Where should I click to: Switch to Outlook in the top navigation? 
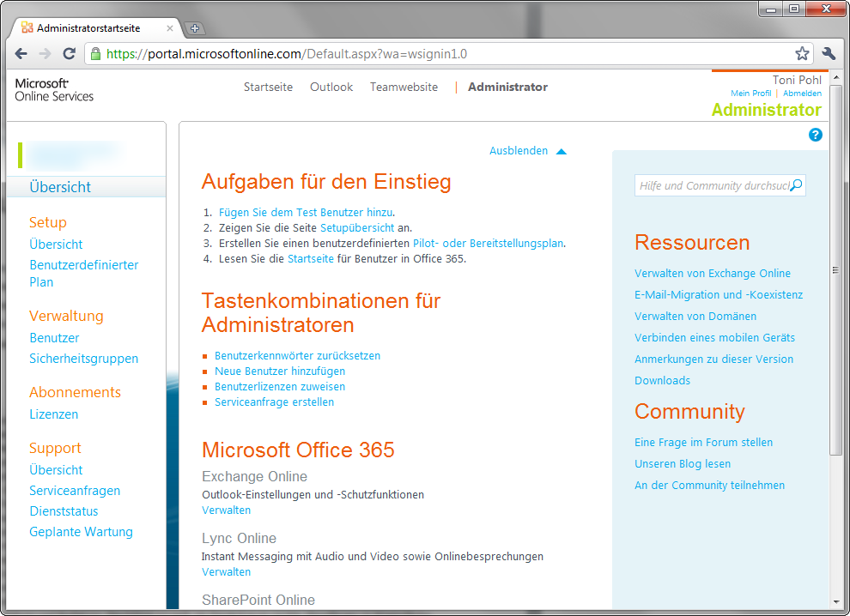[331, 87]
